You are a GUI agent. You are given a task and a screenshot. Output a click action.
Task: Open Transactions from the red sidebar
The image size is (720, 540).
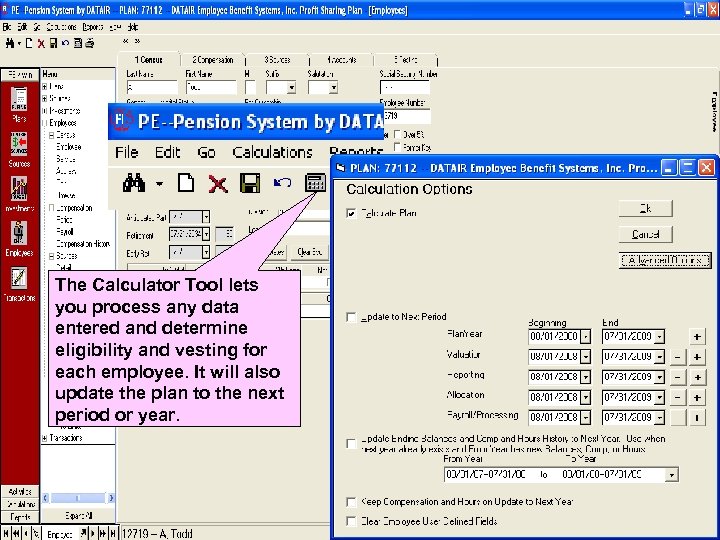tap(19, 284)
